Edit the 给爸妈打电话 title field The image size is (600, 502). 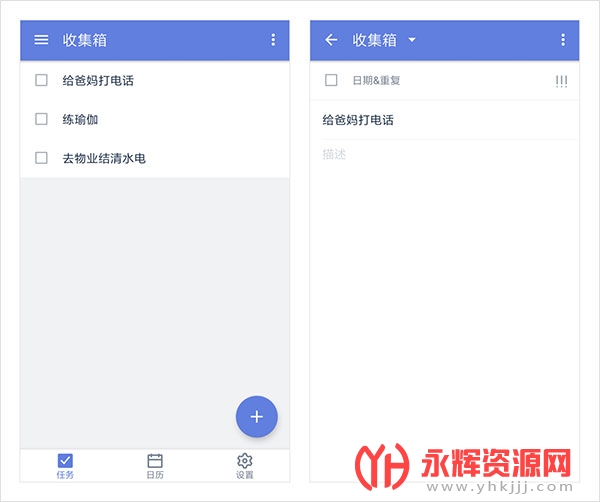444,120
